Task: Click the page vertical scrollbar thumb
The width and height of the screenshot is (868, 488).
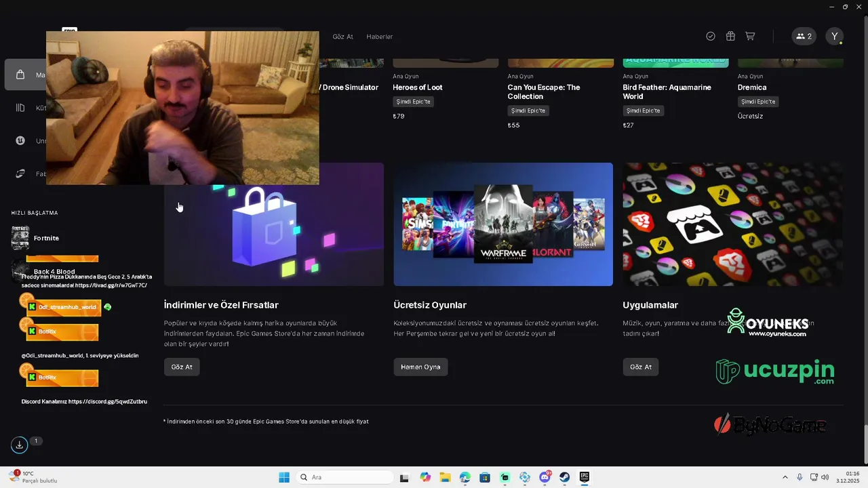Action: point(865,445)
